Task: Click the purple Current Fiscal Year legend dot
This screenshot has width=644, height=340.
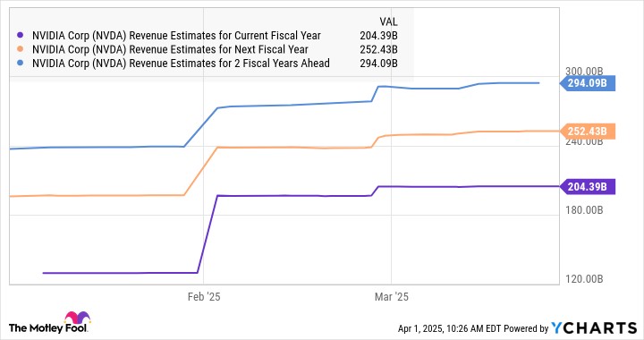Action: [20, 35]
